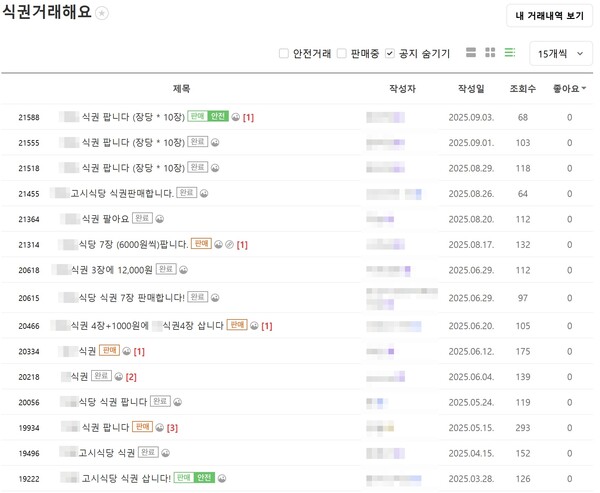600x493 pixels.
Task: Click the image icon in post 20466
Action: click(254, 326)
